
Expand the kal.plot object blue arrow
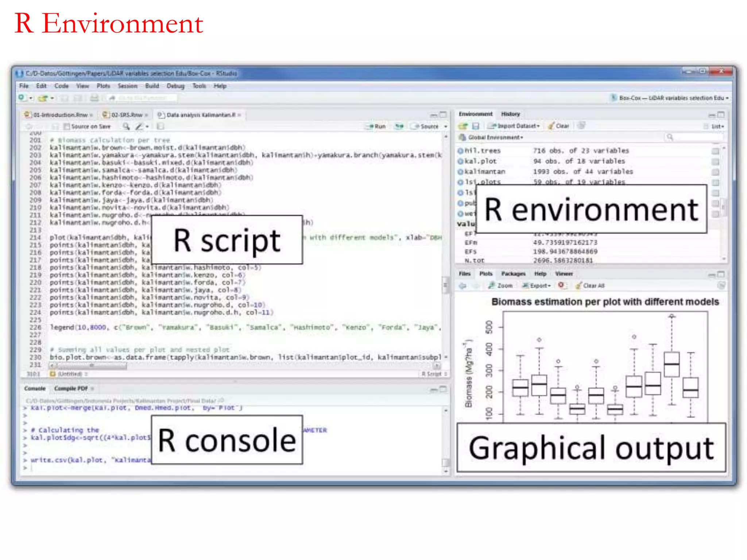click(x=460, y=161)
